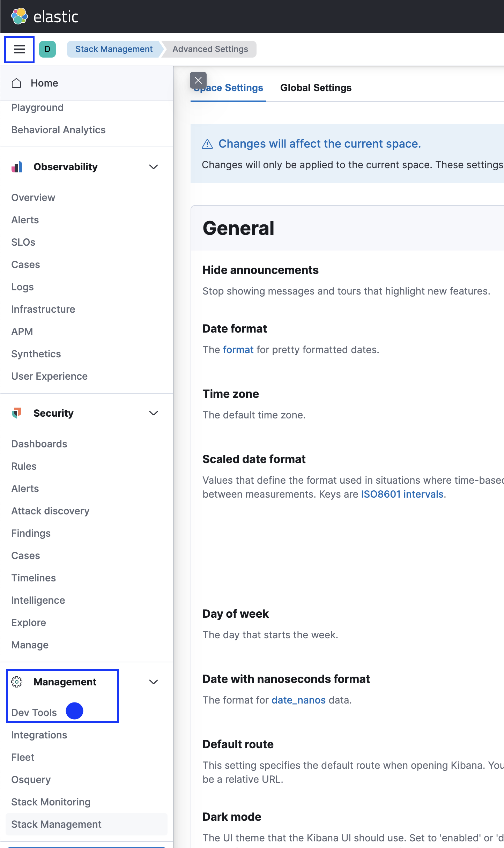Click the Home house icon
Image resolution: width=504 pixels, height=848 pixels.
(16, 83)
